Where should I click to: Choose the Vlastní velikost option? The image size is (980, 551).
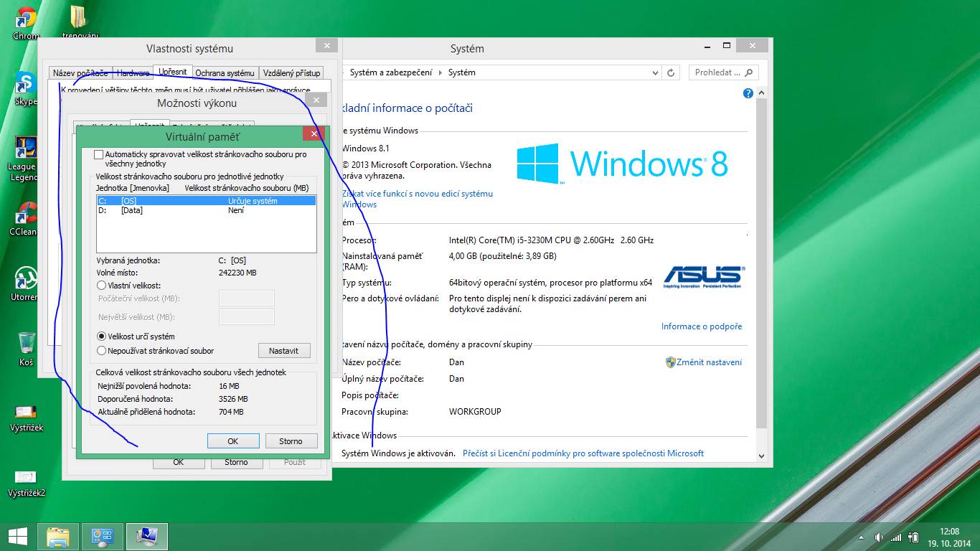(101, 286)
